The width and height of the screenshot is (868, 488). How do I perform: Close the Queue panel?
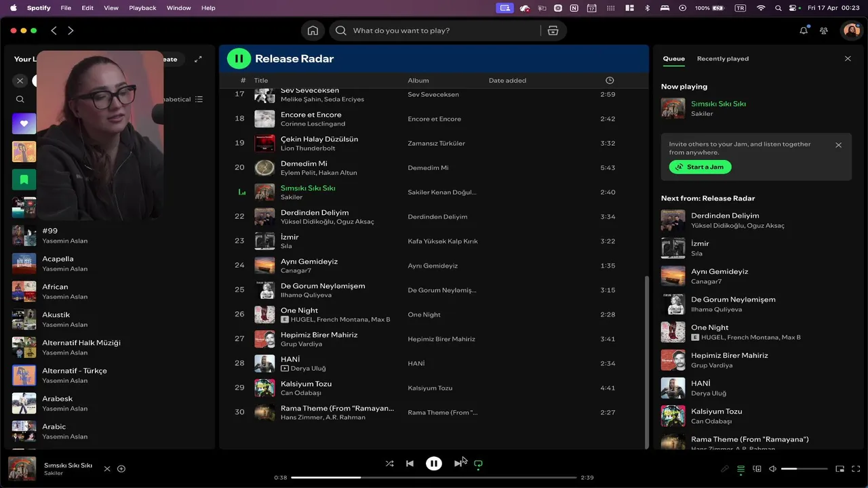848,59
